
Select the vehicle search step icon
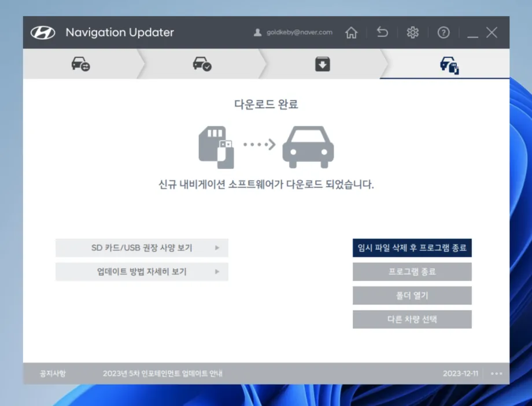80,64
